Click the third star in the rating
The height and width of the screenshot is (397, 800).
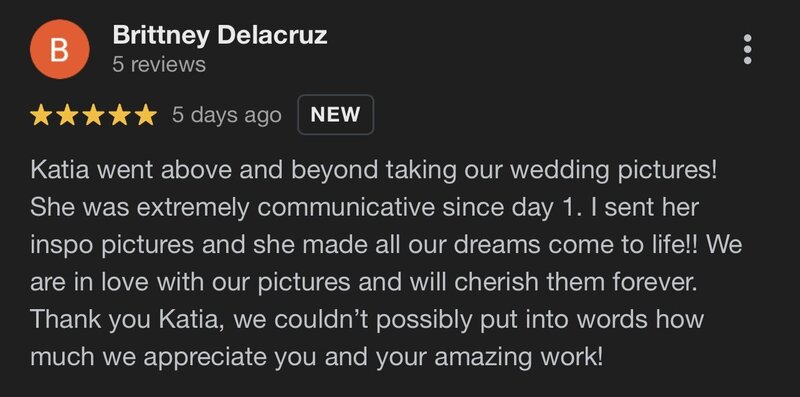click(93, 115)
